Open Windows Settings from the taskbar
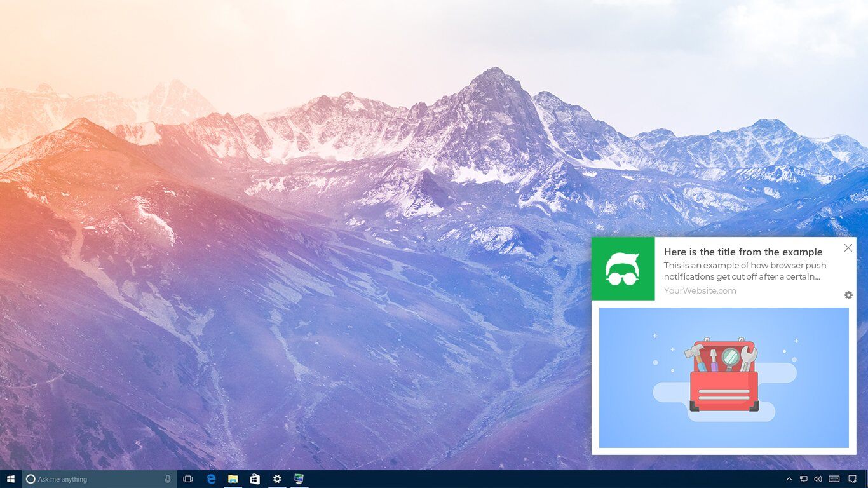Image resolution: width=868 pixels, height=488 pixels. pyautogui.click(x=278, y=479)
